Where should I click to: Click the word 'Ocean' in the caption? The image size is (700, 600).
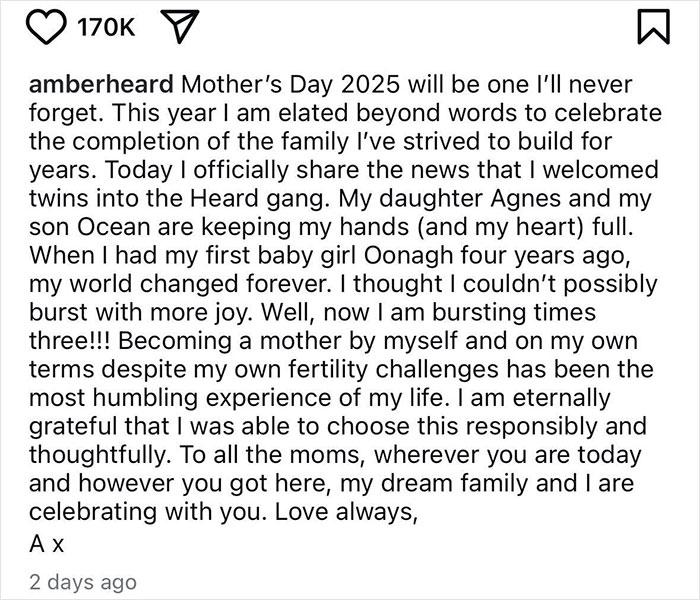click(114, 227)
